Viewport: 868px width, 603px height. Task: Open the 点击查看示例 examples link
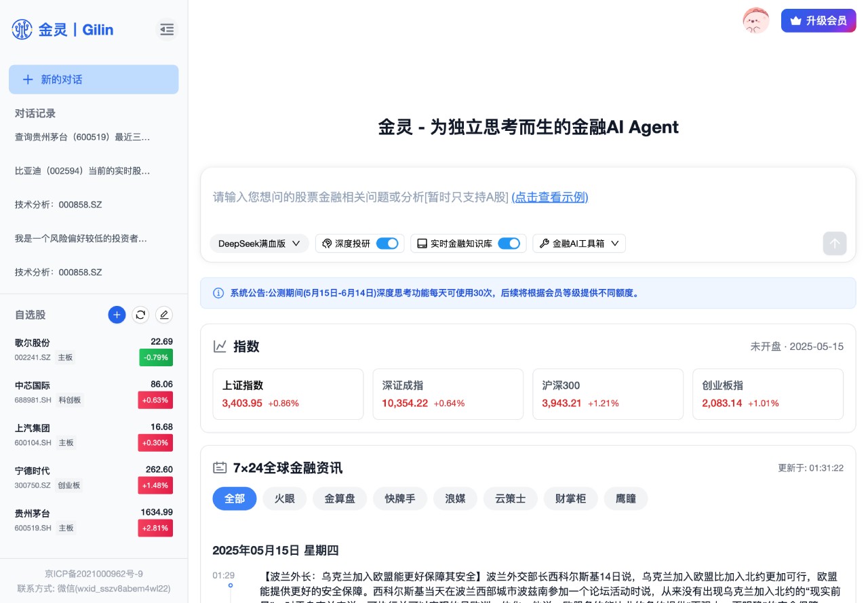point(549,197)
